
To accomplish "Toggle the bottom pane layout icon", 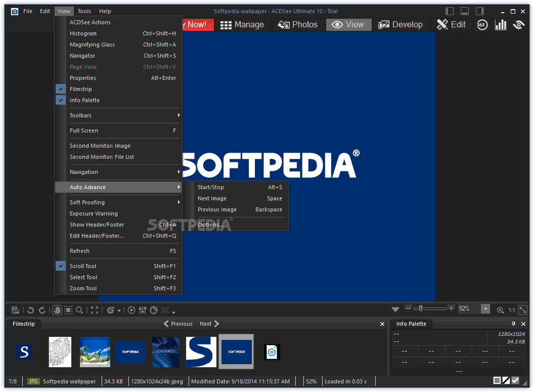I will (465, 11).
